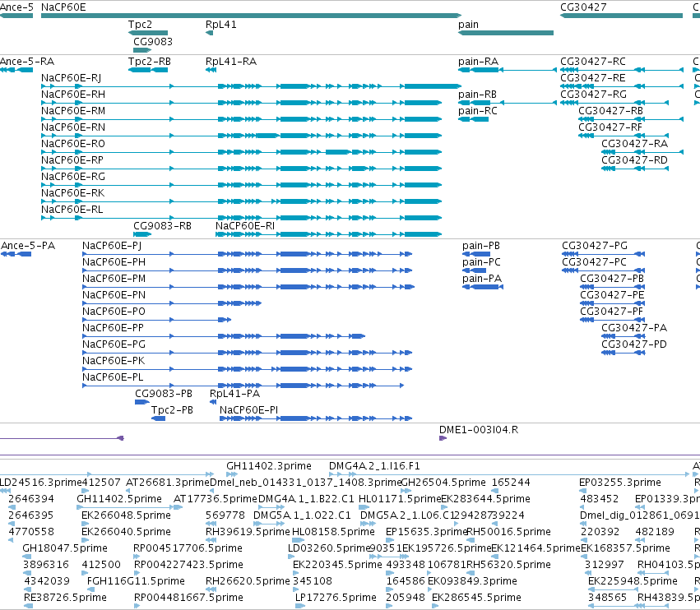Image resolution: width=700 pixels, height=610 pixels.
Task: Click the Tpc2-RB transcript label
Action: pos(150,62)
